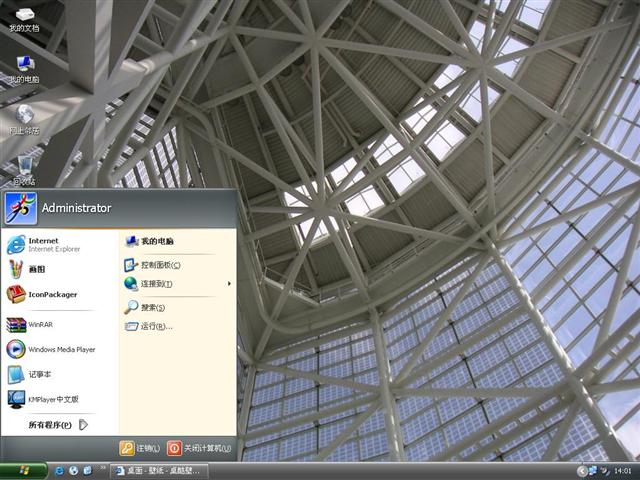This screenshot has height=480, width=640.
Task: Expand the 连接到(T) submenu arrow
Action: (x=229, y=284)
